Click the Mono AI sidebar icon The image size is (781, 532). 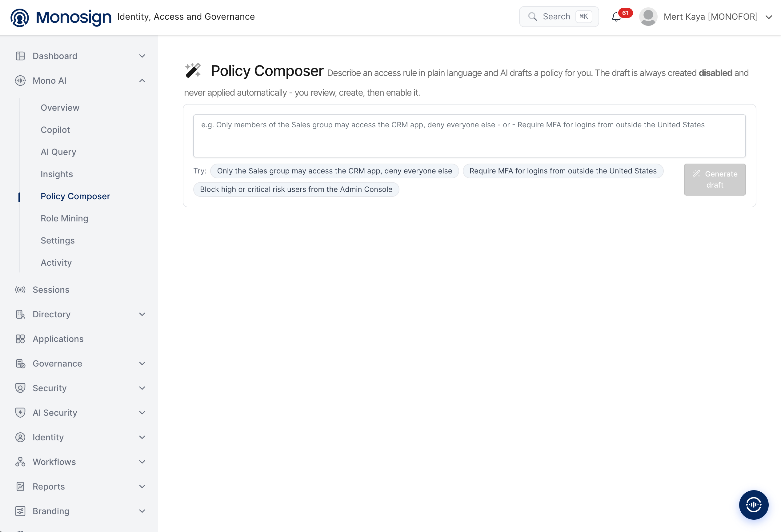coord(20,81)
